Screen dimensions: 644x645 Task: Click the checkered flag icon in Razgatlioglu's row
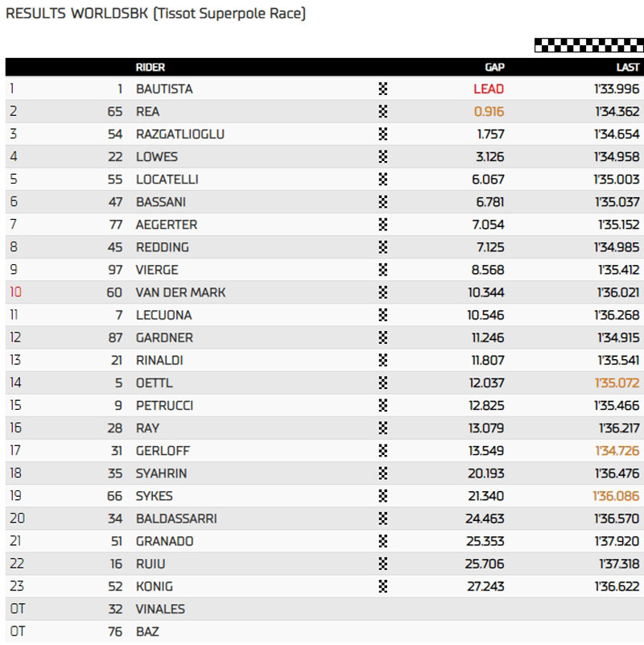click(x=383, y=134)
